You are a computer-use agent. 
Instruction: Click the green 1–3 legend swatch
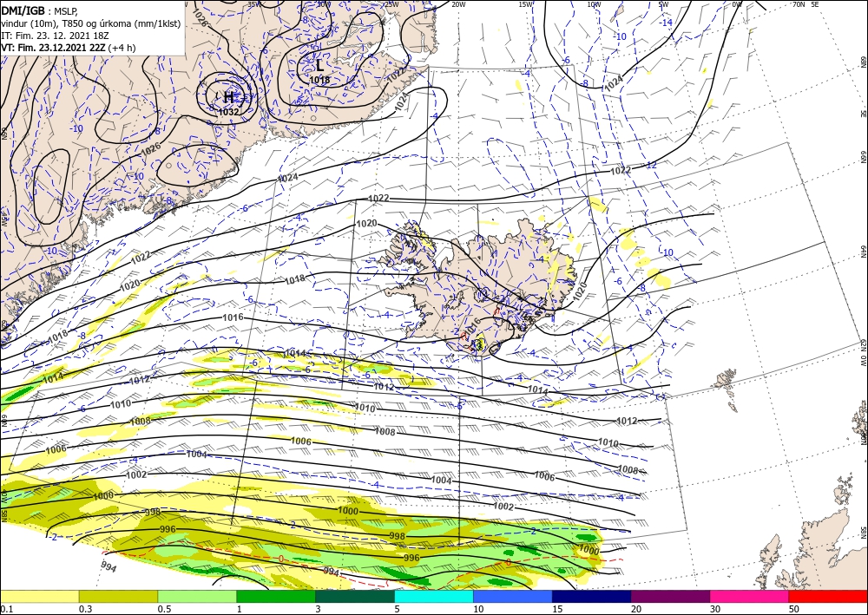click(276, 596)
